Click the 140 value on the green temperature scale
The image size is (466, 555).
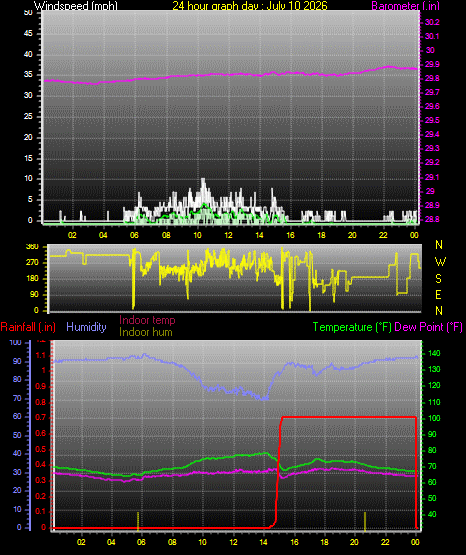click(434, 353)
